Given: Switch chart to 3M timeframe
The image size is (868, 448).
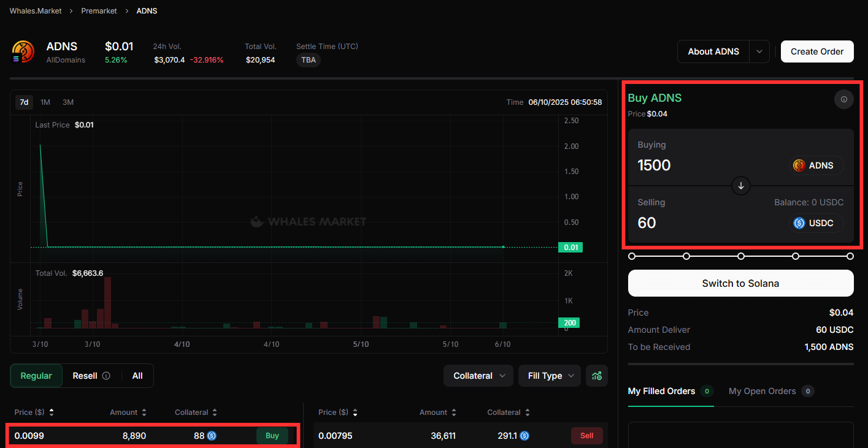Looking at the screenshot, I should [x=68, y=102].
